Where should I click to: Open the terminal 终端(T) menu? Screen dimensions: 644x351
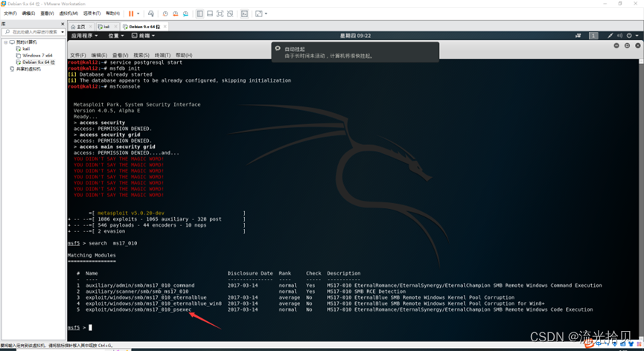162,55
